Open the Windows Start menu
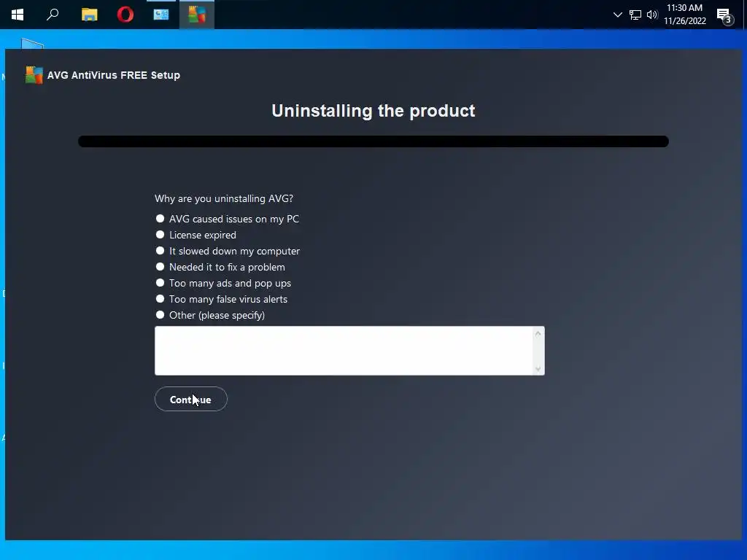The height and width of the screenshot is (560, 747). tap(18, 15)
